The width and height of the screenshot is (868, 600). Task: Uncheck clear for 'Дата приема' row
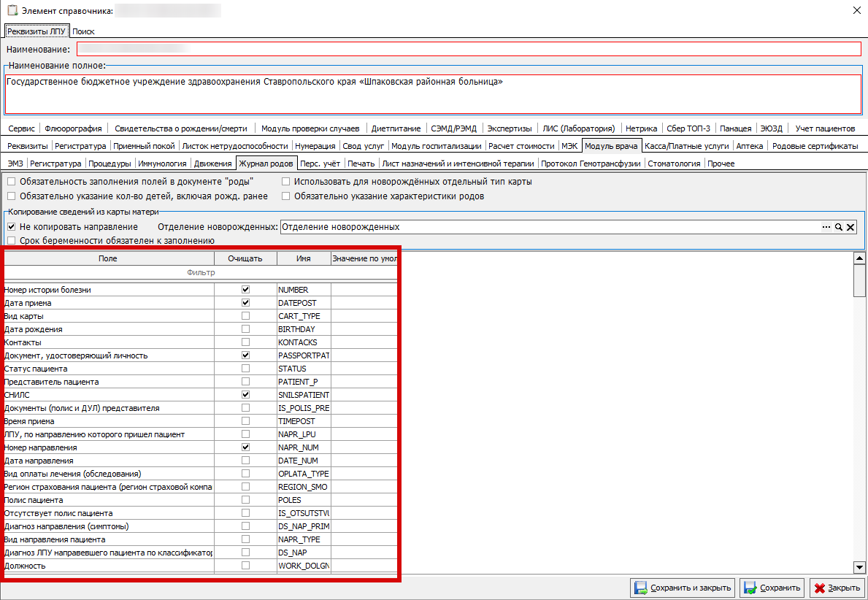pyautogui.click(x=245, y=303)
